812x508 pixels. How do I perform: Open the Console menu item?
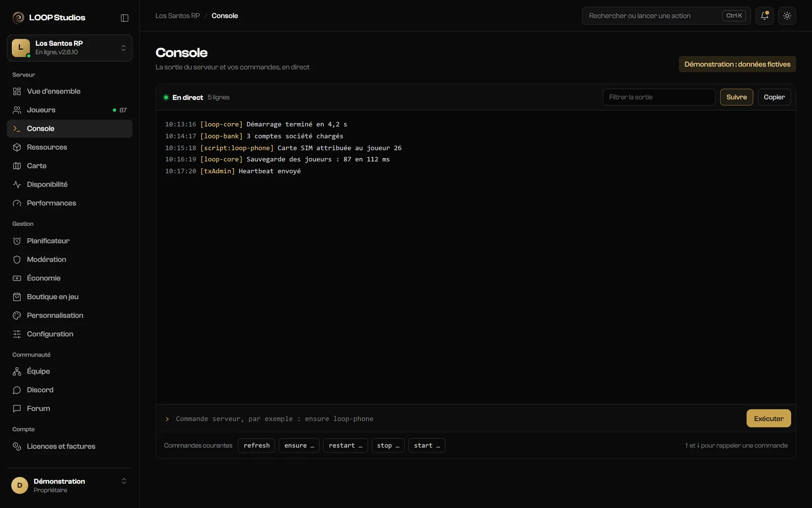(x=70, y=129)
